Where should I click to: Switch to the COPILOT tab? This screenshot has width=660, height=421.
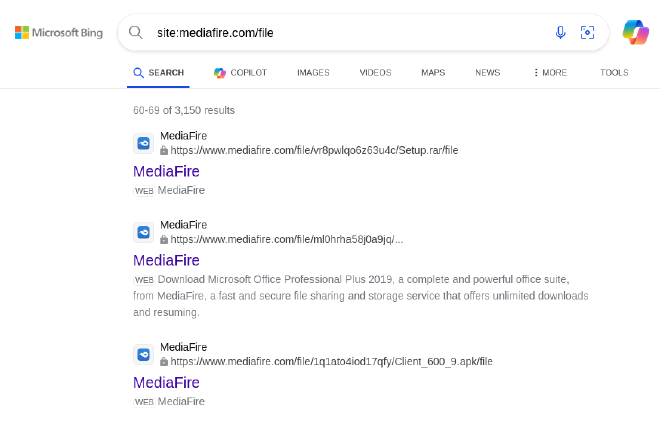(240, 72)
